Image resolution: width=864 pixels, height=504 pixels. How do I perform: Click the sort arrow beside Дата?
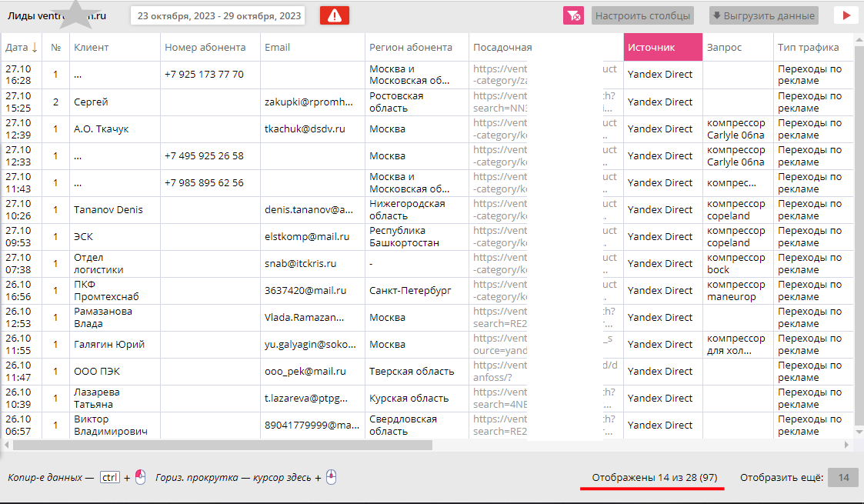pyautogui.click(x=35, y=48)
